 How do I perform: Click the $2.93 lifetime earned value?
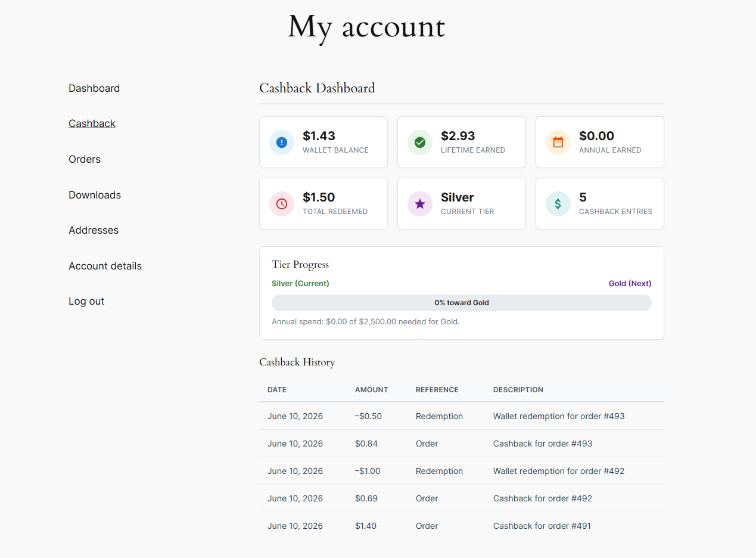[458, 136]
